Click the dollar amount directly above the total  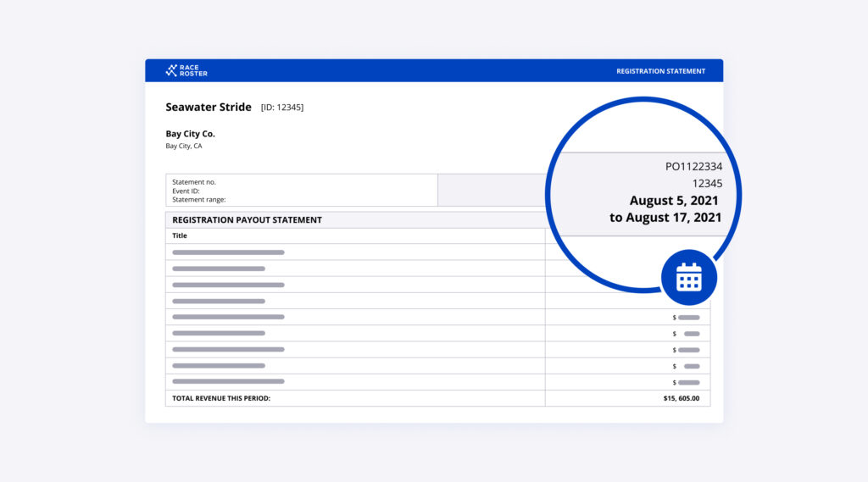pos(687,382)
